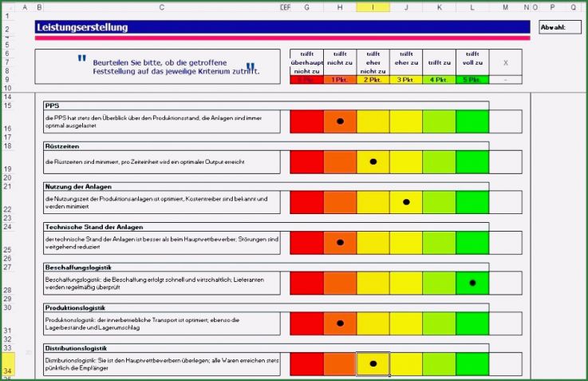
Task: Choose dark green cell in Rüstzeiten row
Action: tap(472, 162)
